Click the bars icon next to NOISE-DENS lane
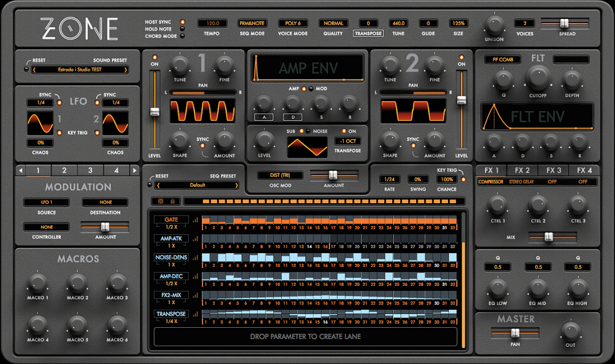 point(196,257)
